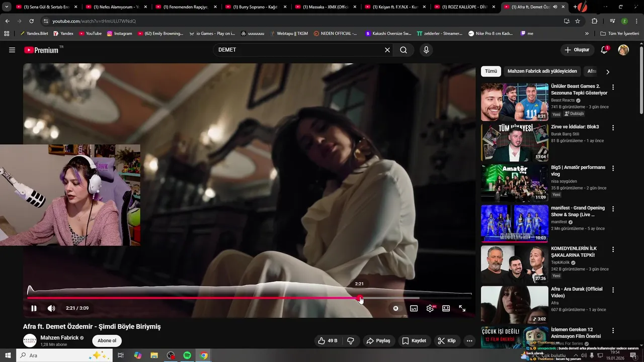Open Mahzen Fabrick channel name link
644x362 pixels.
pyautogui.click(x=59, y=338)
